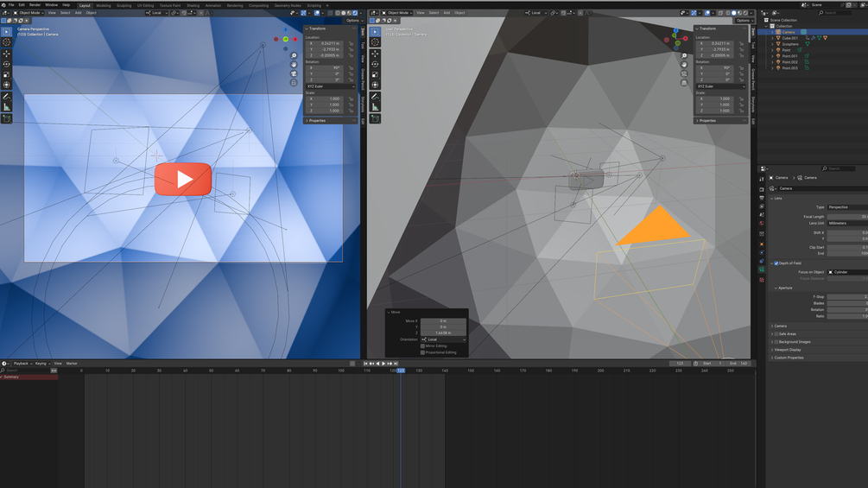Screen dimensions: 868x488
Task: Open Object Mode dropdown in left viewport
Action: pos(29,13)
